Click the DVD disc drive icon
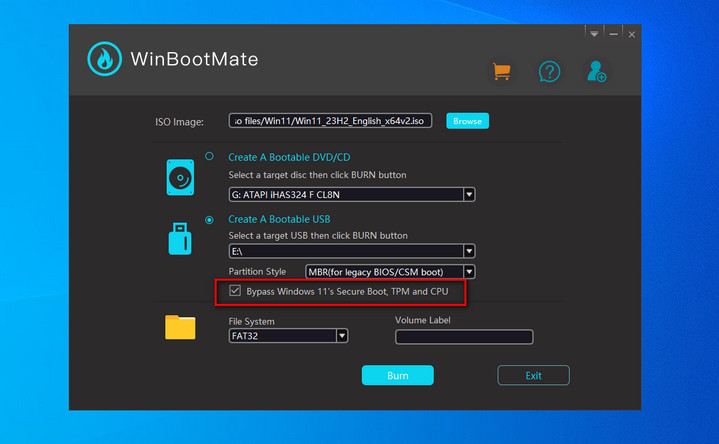Screen dimensions: 719x444 coord(180,177)
